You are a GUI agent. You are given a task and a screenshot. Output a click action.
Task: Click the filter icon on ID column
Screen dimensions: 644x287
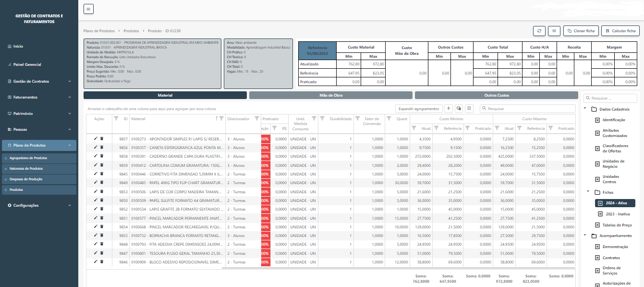pyautogui.click(x=116, y=119)
